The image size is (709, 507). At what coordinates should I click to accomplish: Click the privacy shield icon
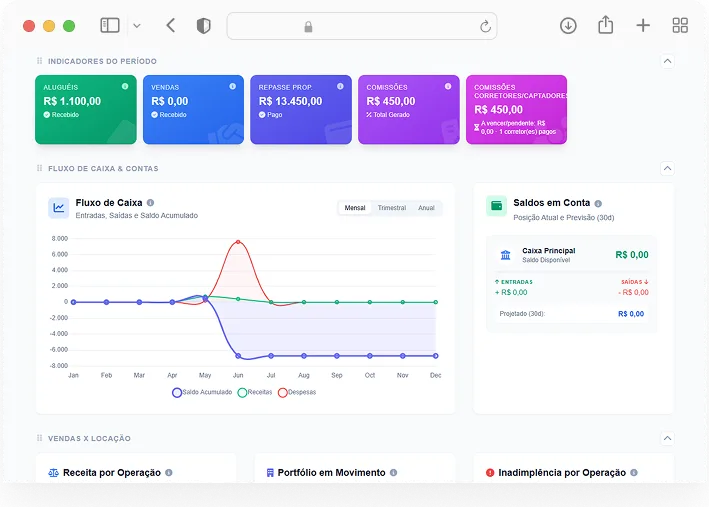[203, 26]
